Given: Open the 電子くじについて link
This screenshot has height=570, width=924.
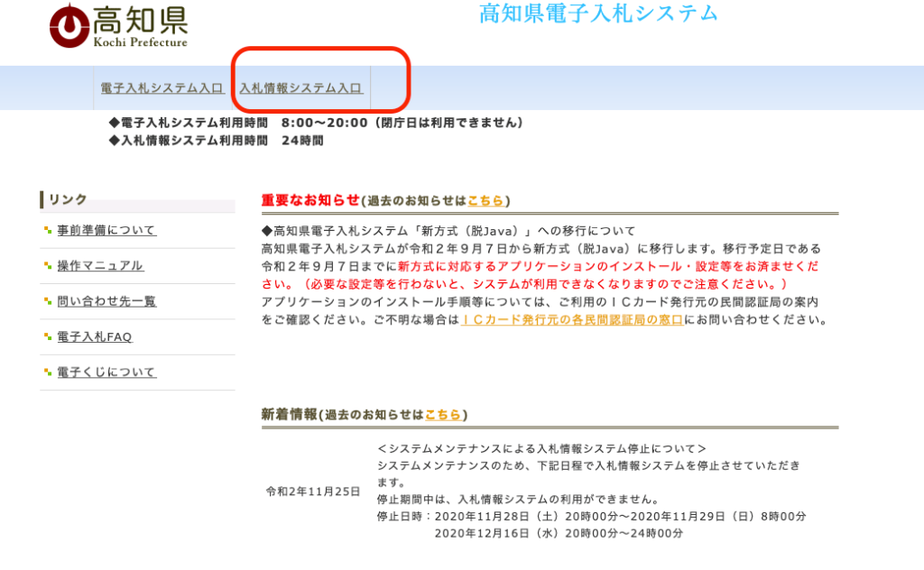Looking at the screenshot, I should (106, 372).
